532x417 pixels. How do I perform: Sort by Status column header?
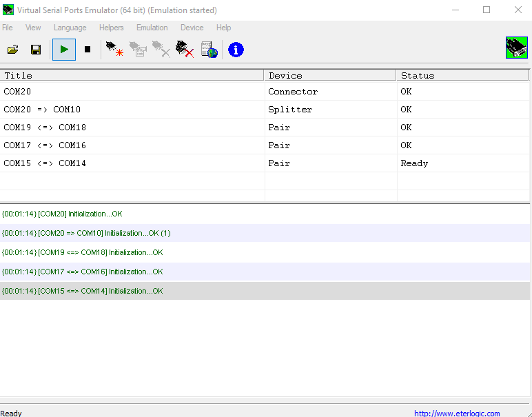pyautogui.click(x=462, y=75)
